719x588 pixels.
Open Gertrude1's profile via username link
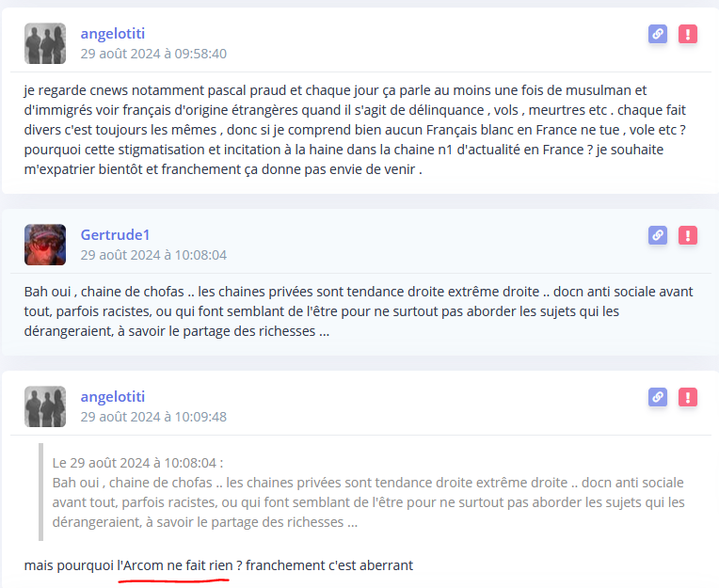click(115, 234)
